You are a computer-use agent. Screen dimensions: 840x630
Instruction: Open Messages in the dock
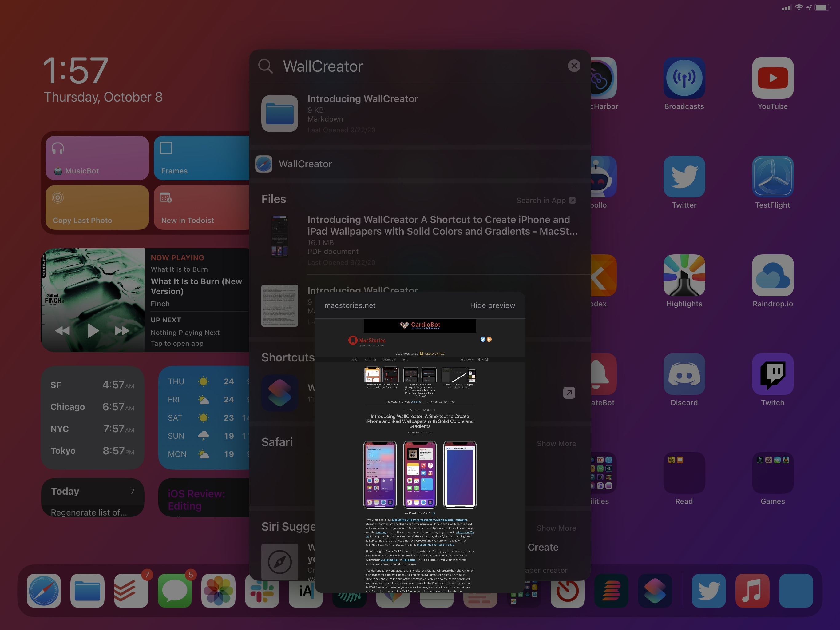175,591
